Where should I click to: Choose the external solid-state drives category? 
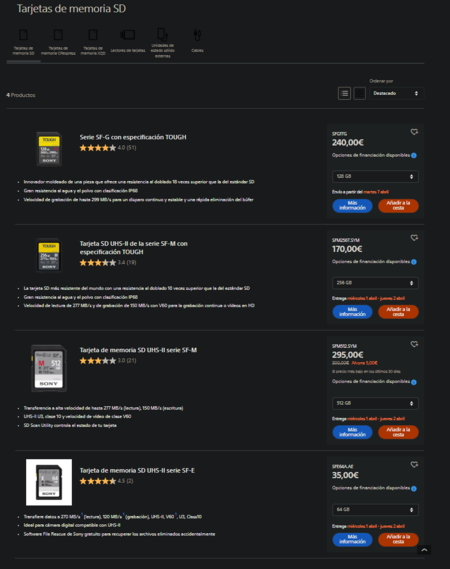163,42
